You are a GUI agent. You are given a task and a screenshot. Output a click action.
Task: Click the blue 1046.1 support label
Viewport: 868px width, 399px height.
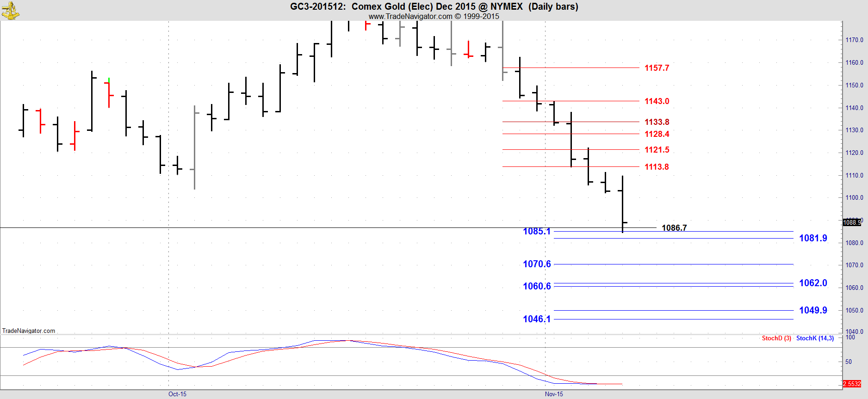tap(537, 319)
